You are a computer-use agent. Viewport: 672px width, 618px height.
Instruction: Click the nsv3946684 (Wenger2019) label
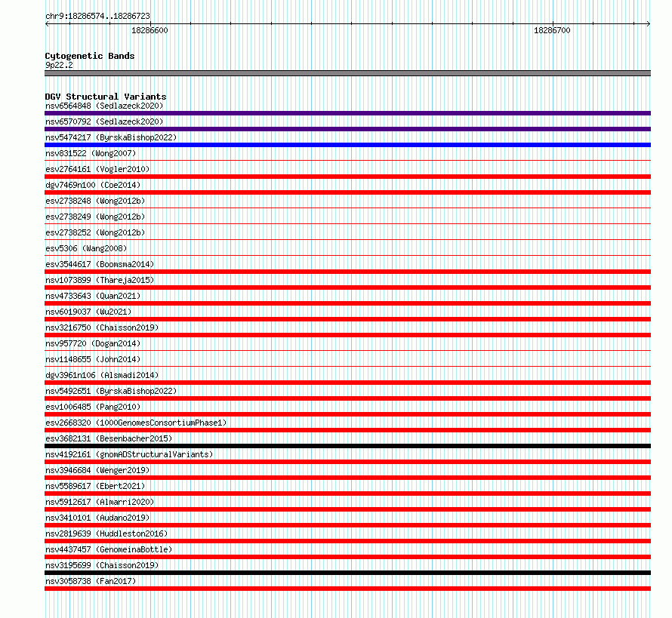pyautogui.click(x=97, y=470)
